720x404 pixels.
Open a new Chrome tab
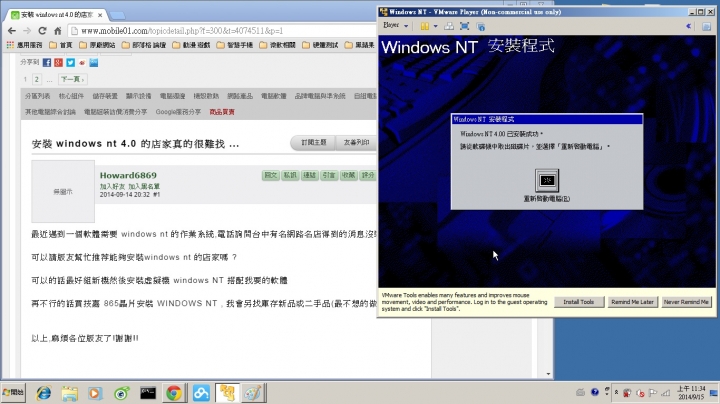click(x=118, y=16)
